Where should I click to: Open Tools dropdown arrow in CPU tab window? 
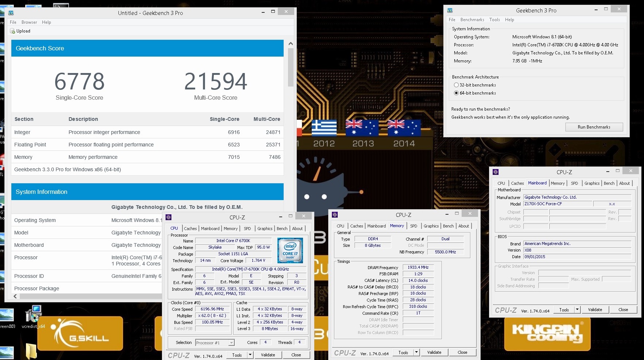pyautogui.click(x=250, y=355)
